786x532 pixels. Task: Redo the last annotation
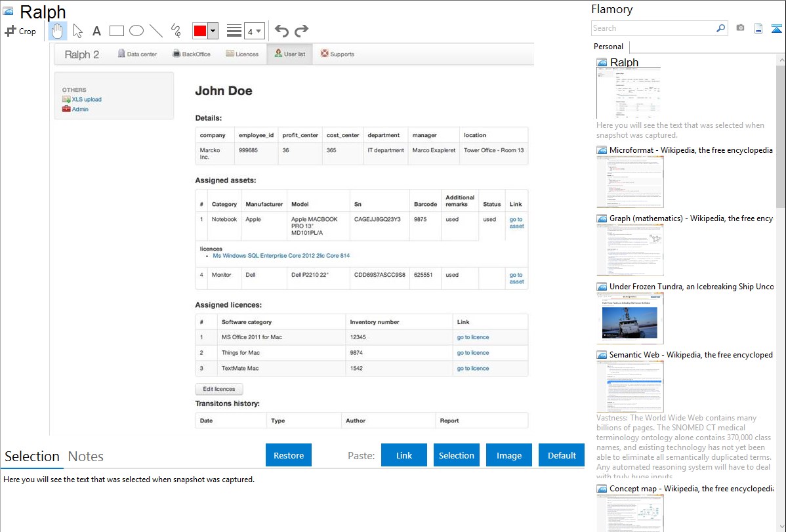[301, 31]
